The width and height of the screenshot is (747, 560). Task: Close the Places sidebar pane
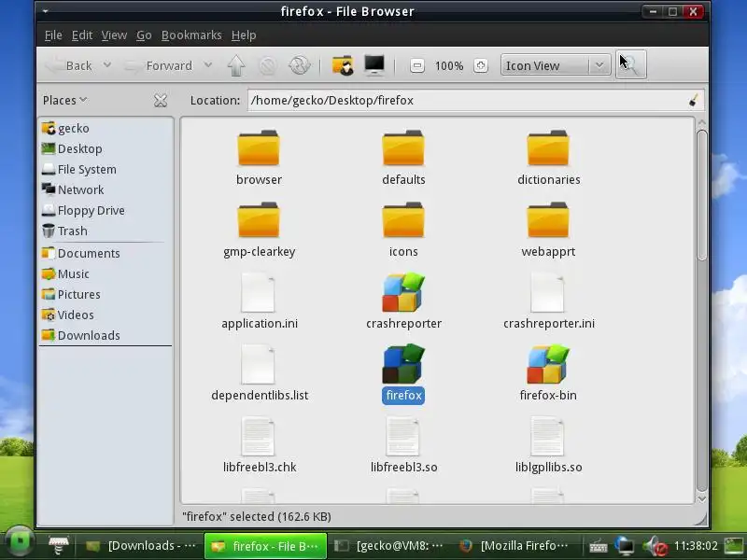pyautogui.click(x=161, y=101)
